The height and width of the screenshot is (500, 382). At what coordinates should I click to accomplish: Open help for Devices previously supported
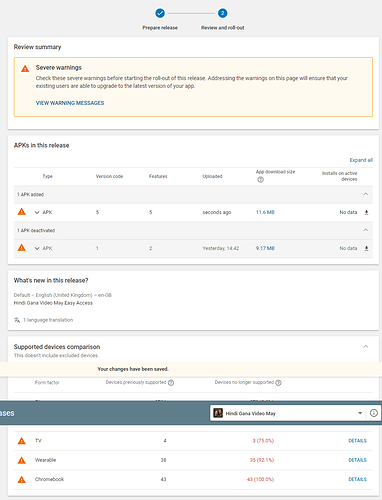coord(171,383)
